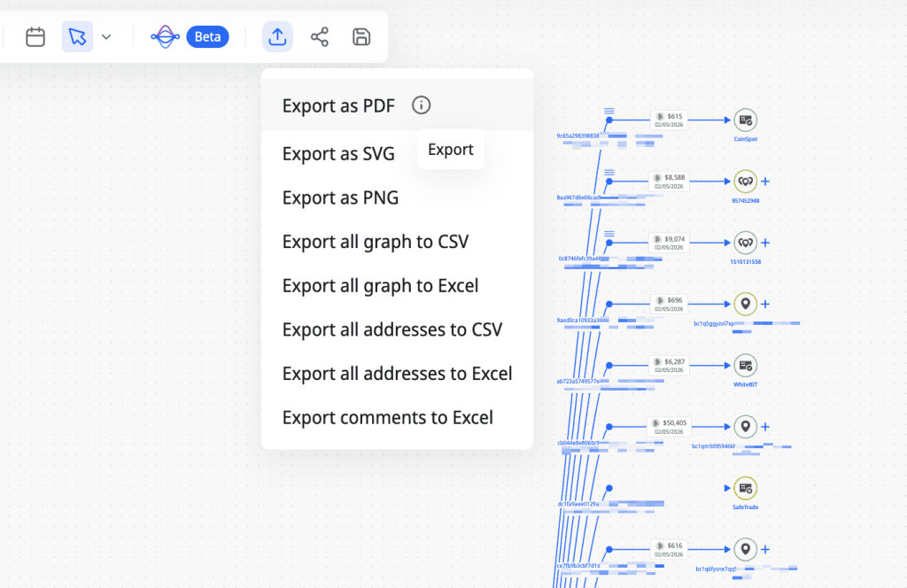Select the bc1qm5095946kf address node icon
907x588 pixels.
[x=746, y=427]
